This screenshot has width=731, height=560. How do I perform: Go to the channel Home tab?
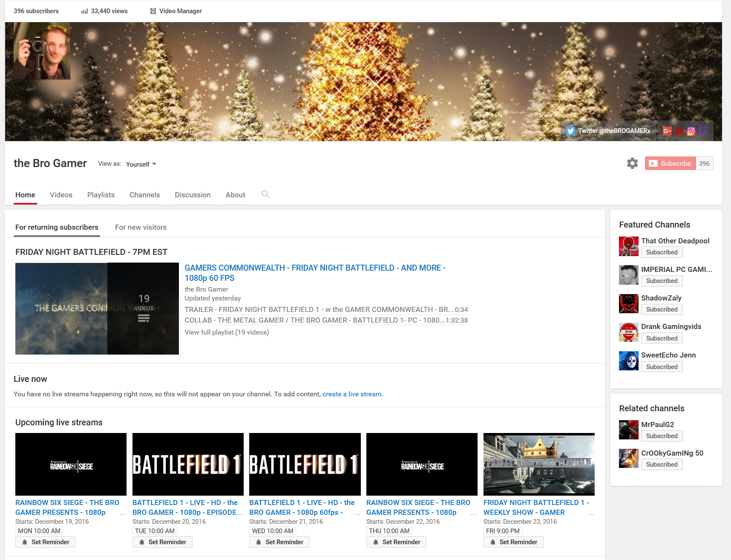point(25,195)
